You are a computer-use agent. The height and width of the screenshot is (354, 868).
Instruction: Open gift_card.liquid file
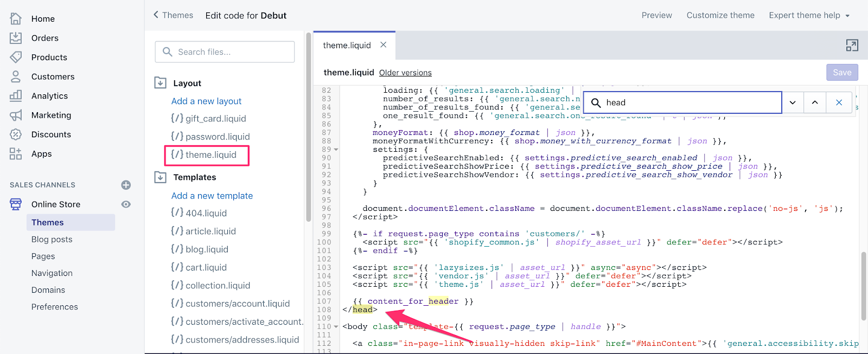(208, 119)
